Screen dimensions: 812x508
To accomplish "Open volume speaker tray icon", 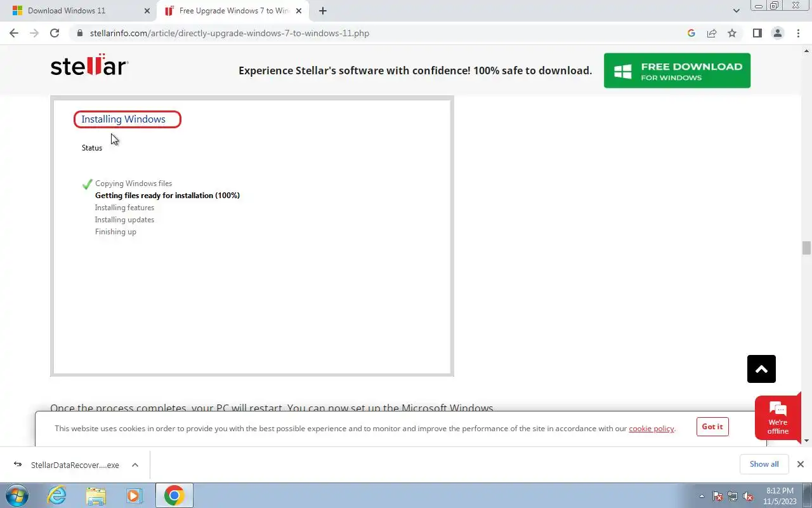I will click(748, 496).
